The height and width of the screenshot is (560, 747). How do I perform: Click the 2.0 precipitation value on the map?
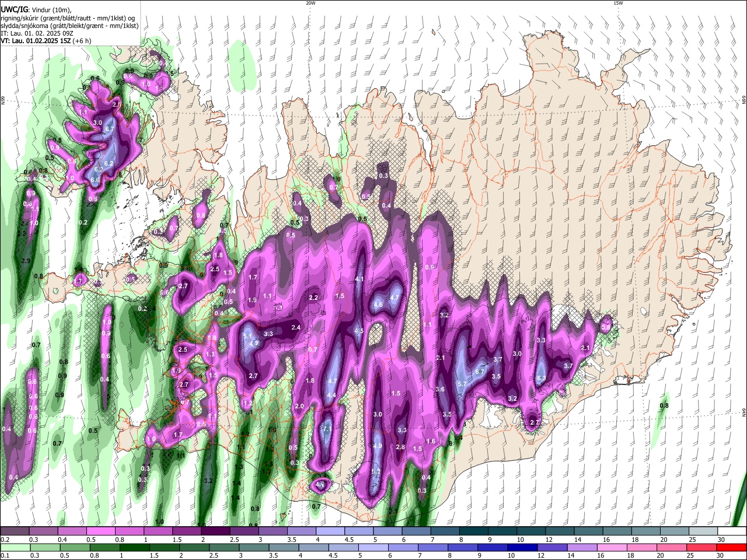point(300,406)
